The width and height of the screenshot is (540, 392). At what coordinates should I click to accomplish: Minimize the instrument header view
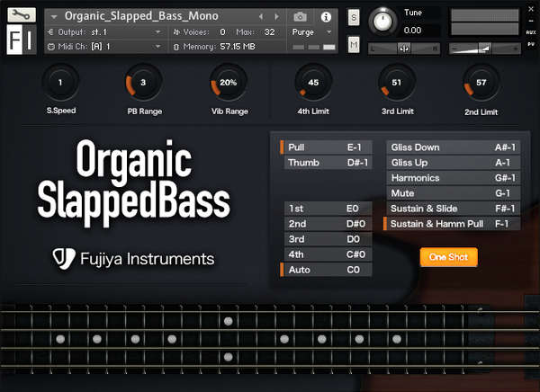531,21
